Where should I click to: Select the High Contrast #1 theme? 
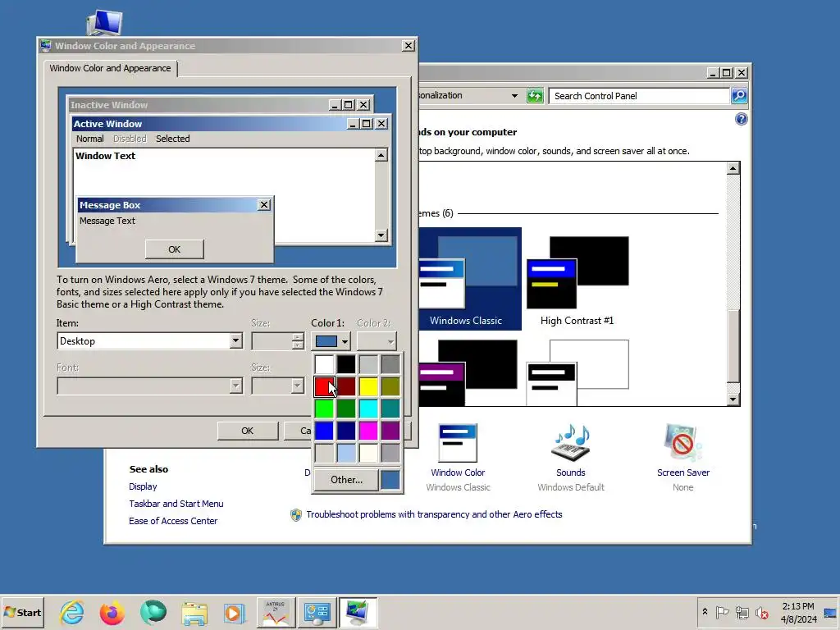pos(577,281)
